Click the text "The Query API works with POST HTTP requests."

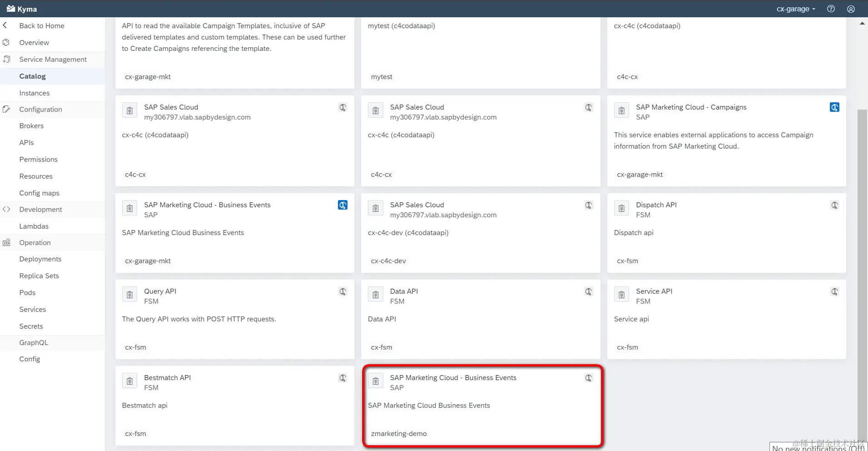click(x=199, y=319)
